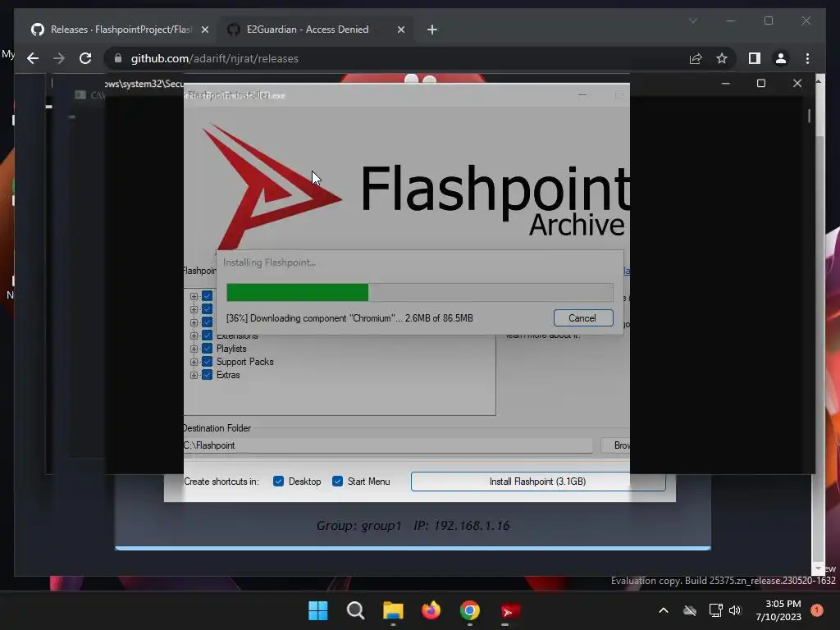View site information via lock icon
The height and width of the screenshot is (630, 840).
[118, 58]
